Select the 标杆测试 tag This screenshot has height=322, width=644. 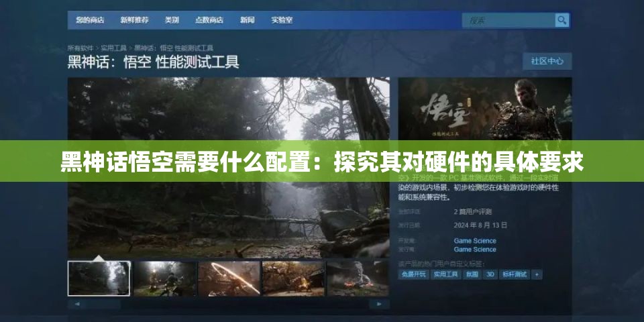click(514, 274)
